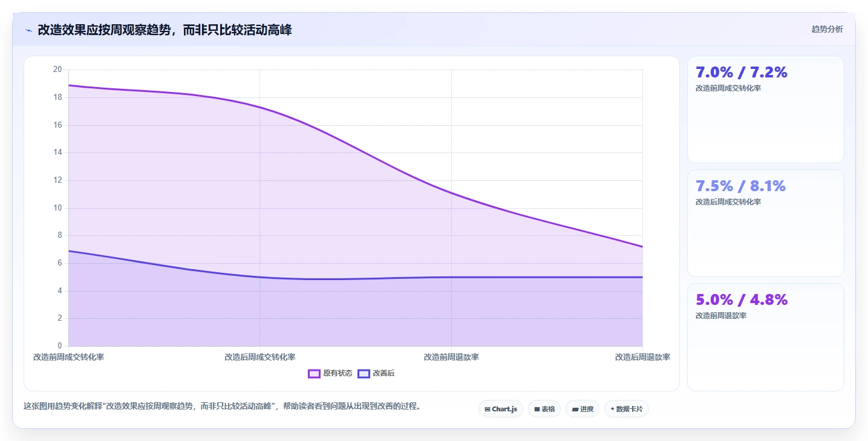Click the x-axis label 改造前周成交转化率
This screenshot has width=868, height=441.
coord(68,357)
